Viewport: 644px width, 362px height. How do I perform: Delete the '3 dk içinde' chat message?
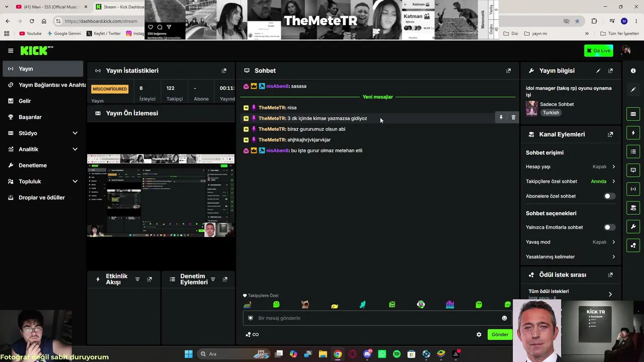(x=513, y=118)
